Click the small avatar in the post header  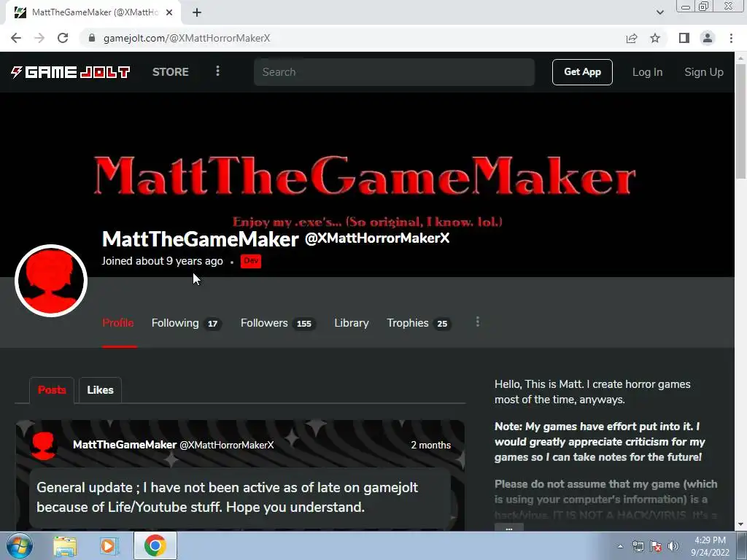point(43,446)
